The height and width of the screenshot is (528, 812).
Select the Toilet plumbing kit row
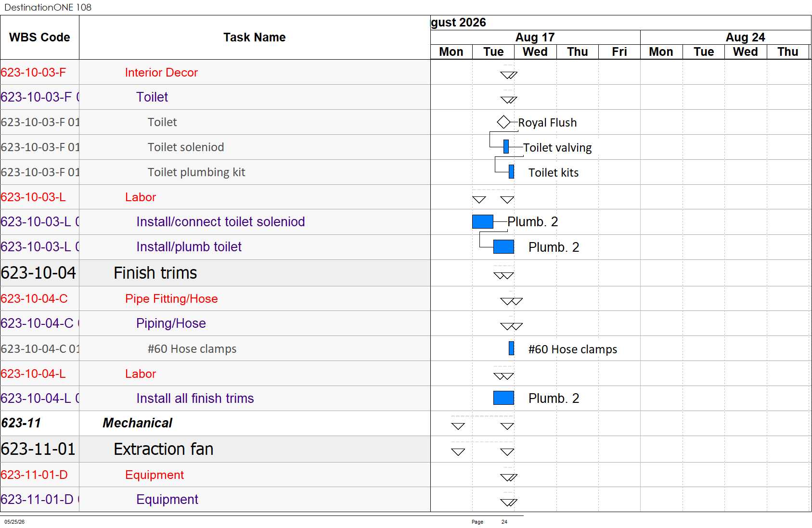(x=215, y=172)
